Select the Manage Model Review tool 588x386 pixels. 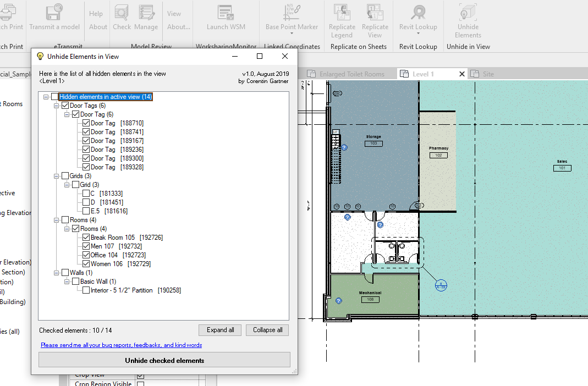pos(146,16)
